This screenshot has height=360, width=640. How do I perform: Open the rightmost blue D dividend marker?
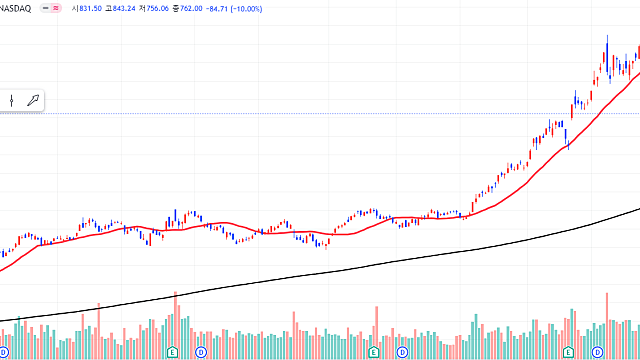(597, 352)
